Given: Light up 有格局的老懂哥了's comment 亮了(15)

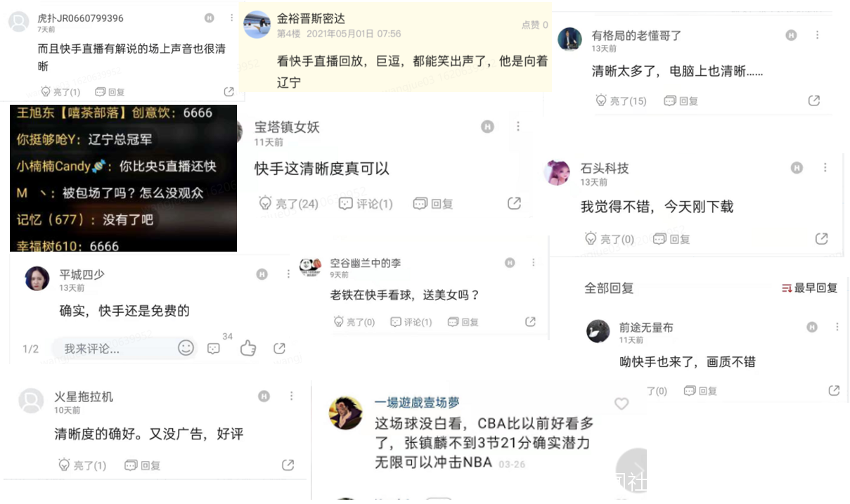Looking at the screenshot, I should coord(621,101).
